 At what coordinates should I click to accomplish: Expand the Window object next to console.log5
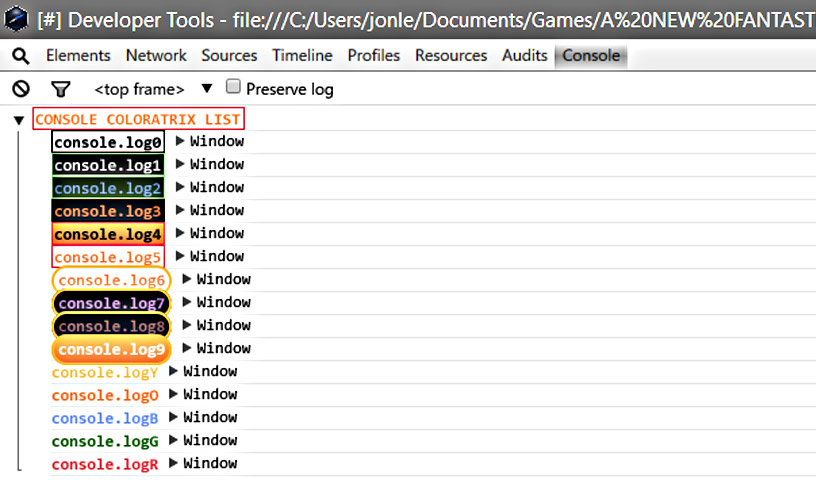[x=180, y=255]
